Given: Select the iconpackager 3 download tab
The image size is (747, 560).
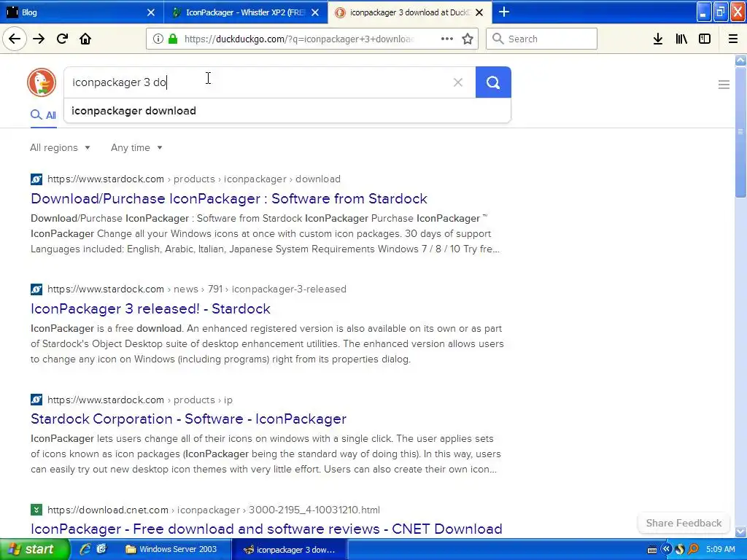Looking at the screenshot, I should (410, 12).
